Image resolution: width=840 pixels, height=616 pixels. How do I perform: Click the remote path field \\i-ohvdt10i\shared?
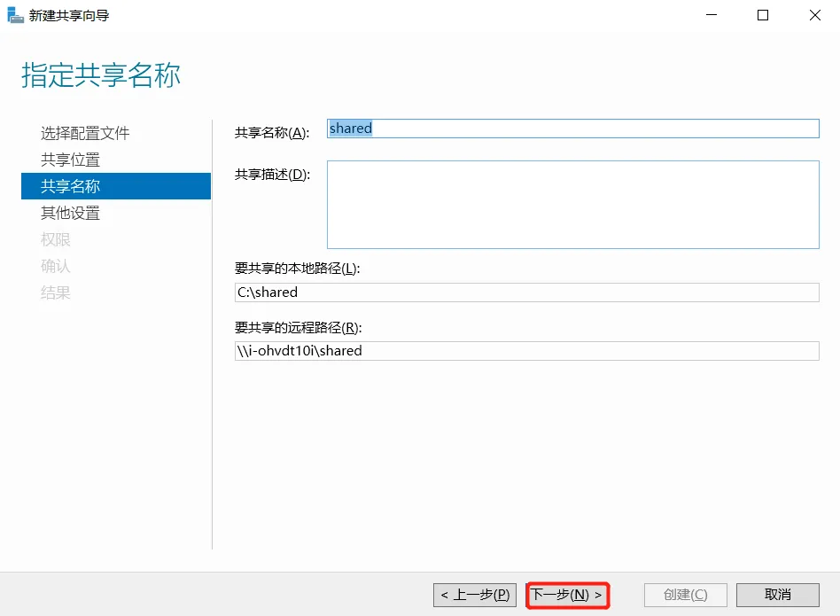pyautogui.click(x=526, y=351)
